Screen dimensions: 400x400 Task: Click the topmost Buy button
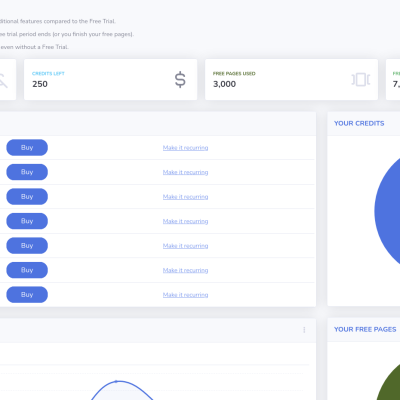pos(27,147)
